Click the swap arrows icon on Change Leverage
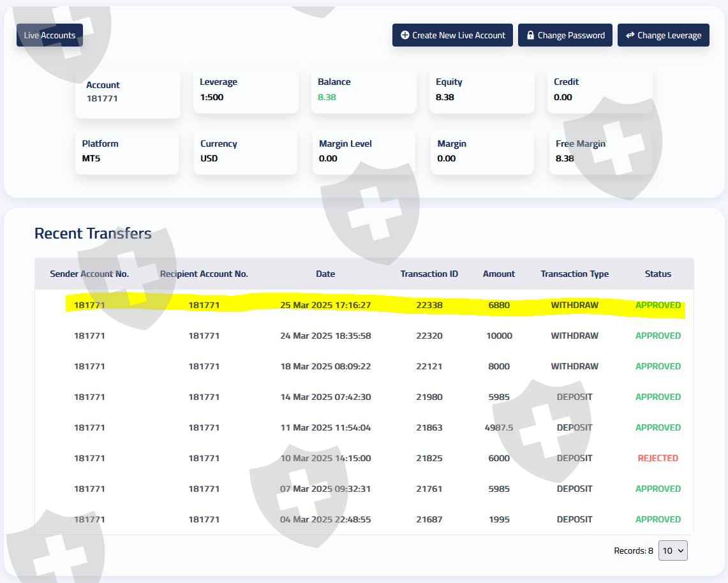Image resolution: width=728 pixels, height=583 pixels. point(630,35)
